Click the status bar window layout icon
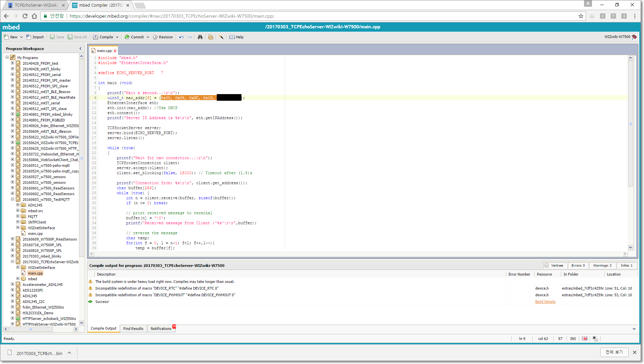The height and width of the screenshot is (364, 644). pos(595,339)
